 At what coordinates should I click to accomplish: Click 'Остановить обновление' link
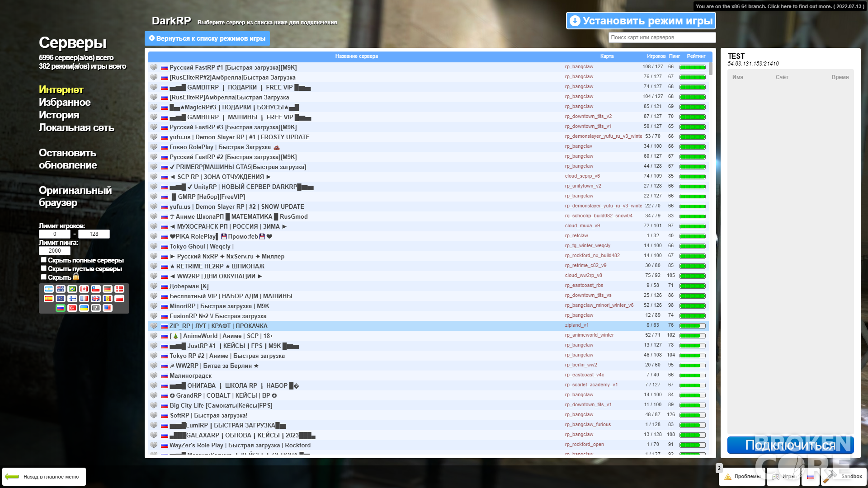click(68, 159)
